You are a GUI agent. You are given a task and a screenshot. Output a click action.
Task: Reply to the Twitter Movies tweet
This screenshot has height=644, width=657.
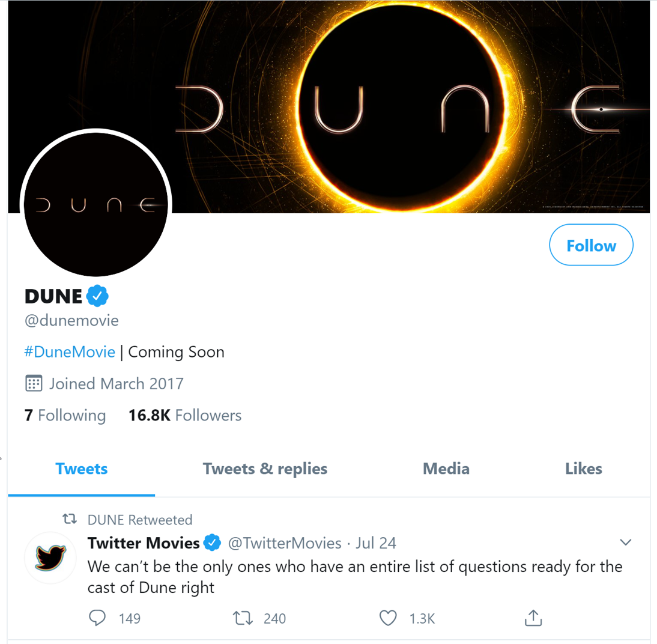[x=97, y=618]
